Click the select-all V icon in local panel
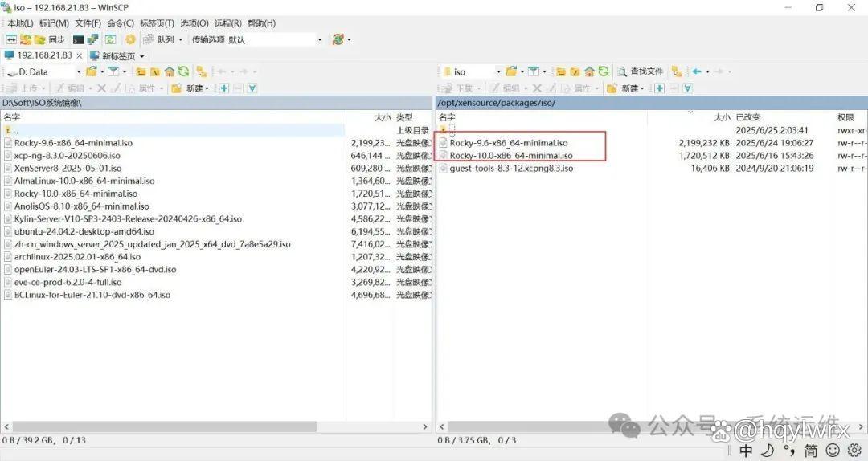Image resolution: width=868 pixels, height=461 pixels. (252, 88)
